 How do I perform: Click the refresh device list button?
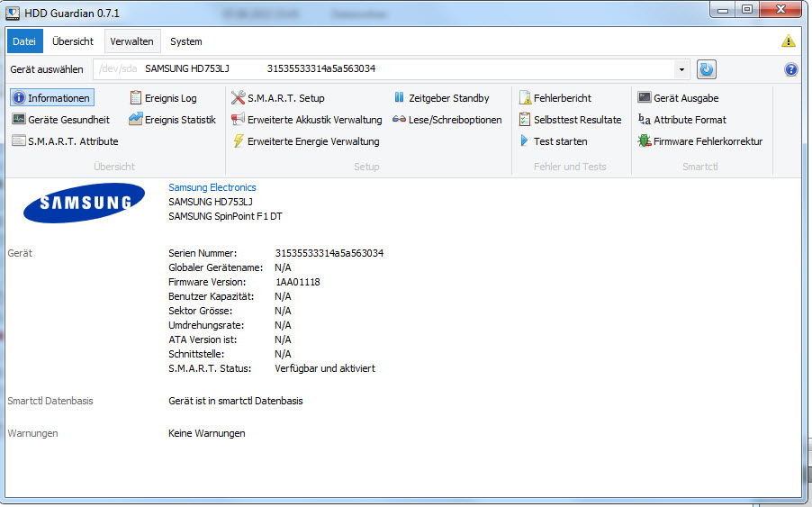(707, 69)
